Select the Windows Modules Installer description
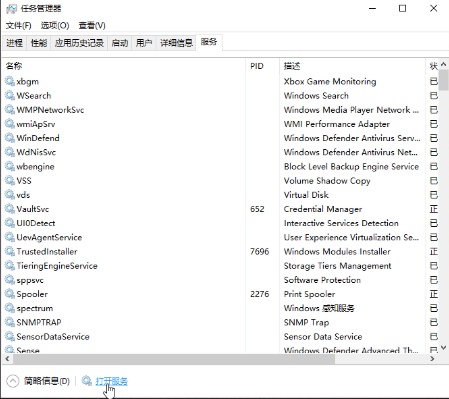Image resolution: width=449 pixels, height=399 pixels. click(x=337, y=251)
